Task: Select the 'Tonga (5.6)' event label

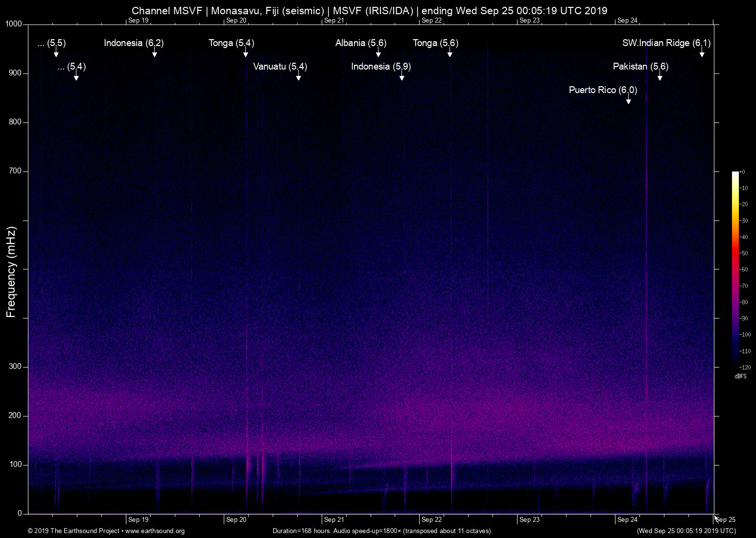Action: 436,43
